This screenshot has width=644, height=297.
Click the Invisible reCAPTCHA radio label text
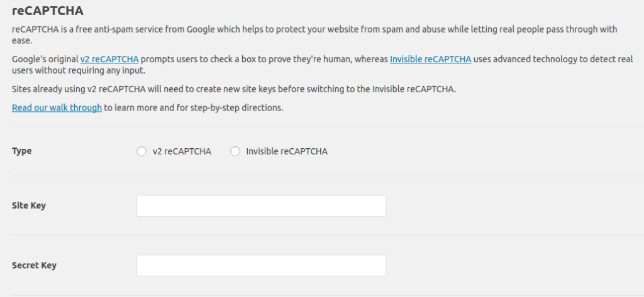286,151
